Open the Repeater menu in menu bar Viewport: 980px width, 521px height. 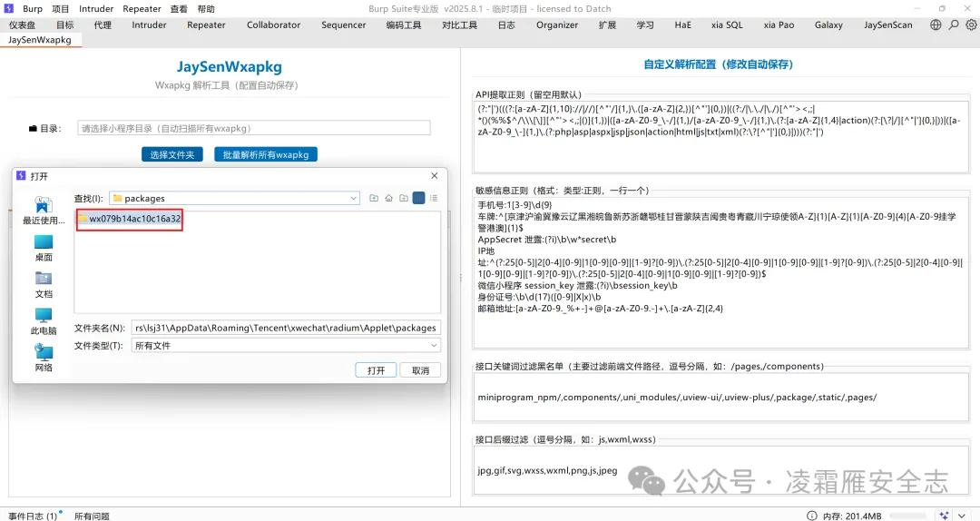[142, 9]
